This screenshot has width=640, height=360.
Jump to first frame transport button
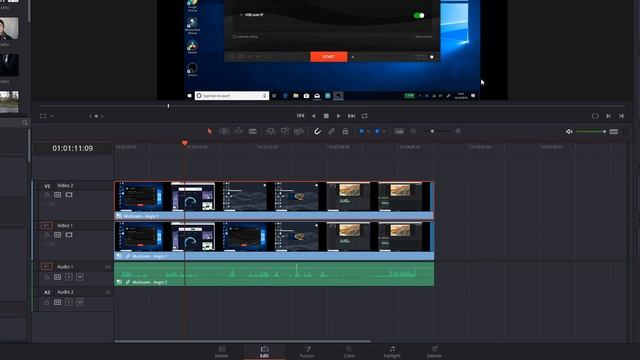pos(300,116)
